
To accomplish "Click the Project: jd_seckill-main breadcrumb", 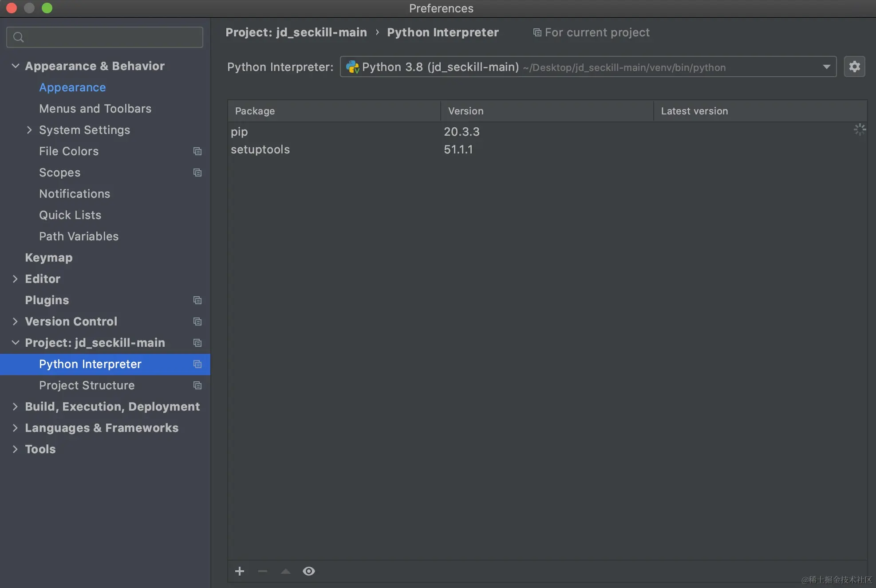I will pos(296,32).
